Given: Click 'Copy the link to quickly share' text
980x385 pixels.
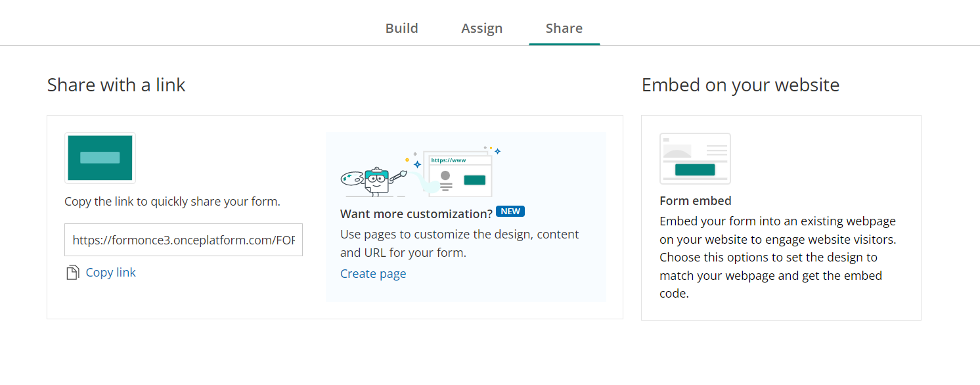Looking at the screenshot, I should (x=172, y=202).
